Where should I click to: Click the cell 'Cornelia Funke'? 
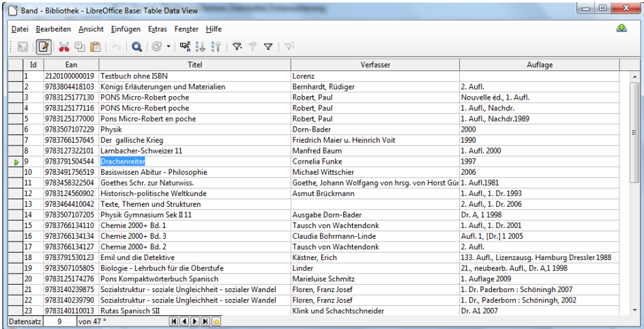point(375,161)
